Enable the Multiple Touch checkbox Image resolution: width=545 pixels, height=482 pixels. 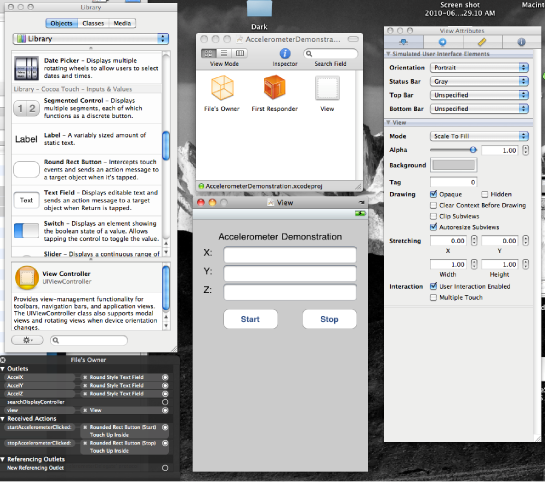click(433, 297)
